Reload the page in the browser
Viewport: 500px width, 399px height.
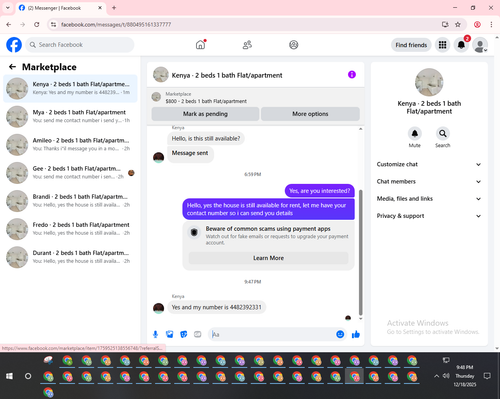point(37,24)
